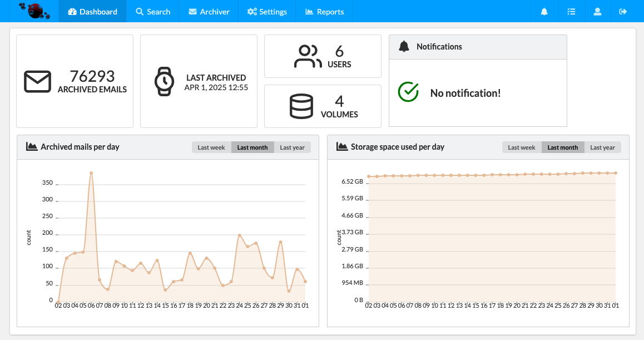Open the task list icon in navbar
Image resolution: width=644 pixels, height=340 pixels.
pyautogui.click(x=571, y=11)
